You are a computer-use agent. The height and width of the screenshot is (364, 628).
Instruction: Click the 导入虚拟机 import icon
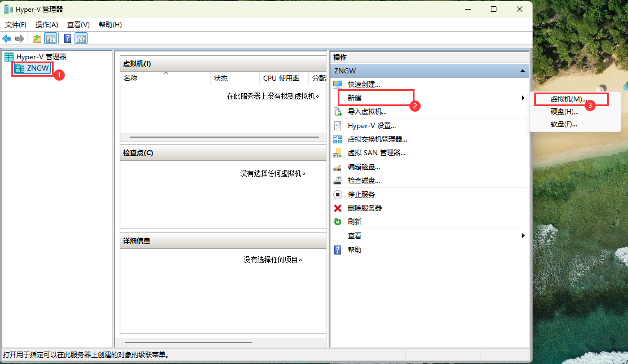(338, 112)
